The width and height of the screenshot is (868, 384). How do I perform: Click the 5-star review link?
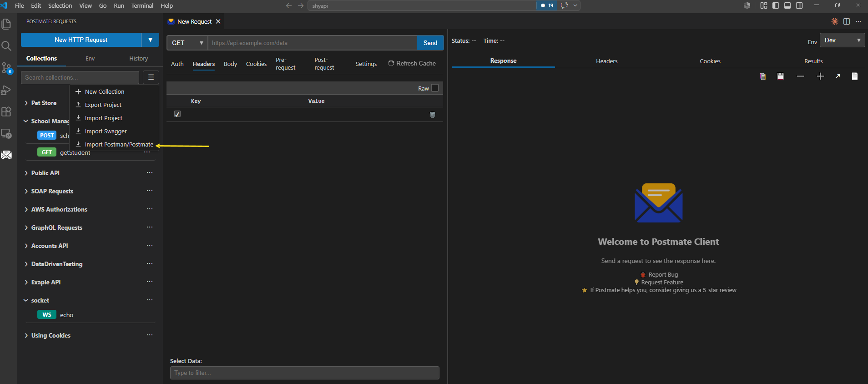[x=663, y=290]
